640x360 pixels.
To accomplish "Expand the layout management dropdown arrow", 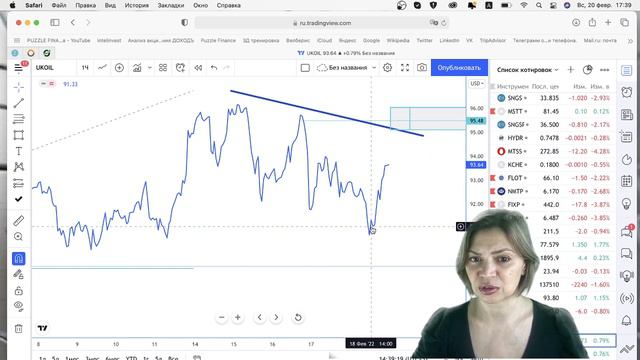I will pyautogui.click(x=374, y=68).
